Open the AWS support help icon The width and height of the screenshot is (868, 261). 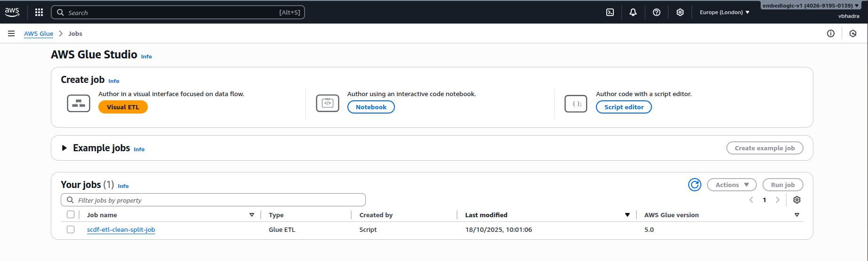(x=657, y=12)
